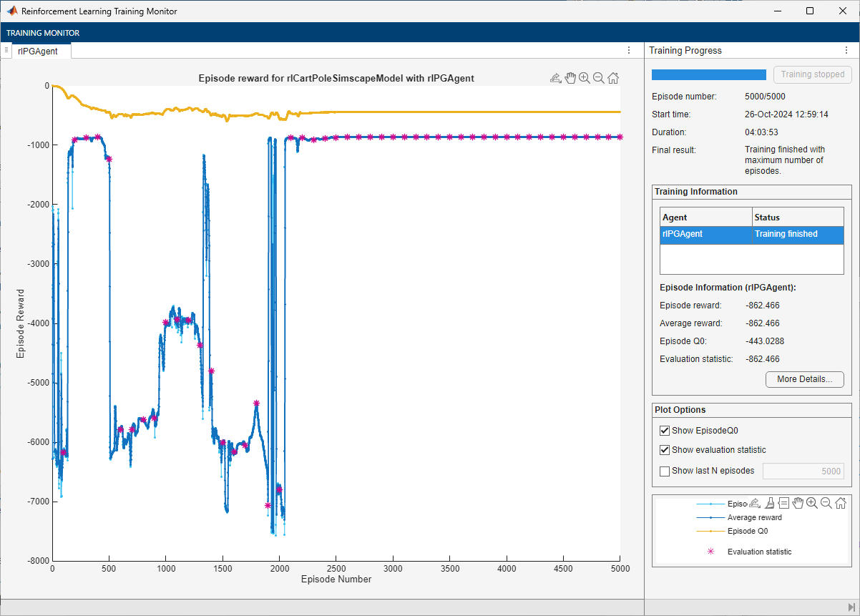860x616 pixels.
Task: Click the More Details... button
Action: tap(804, 379)
